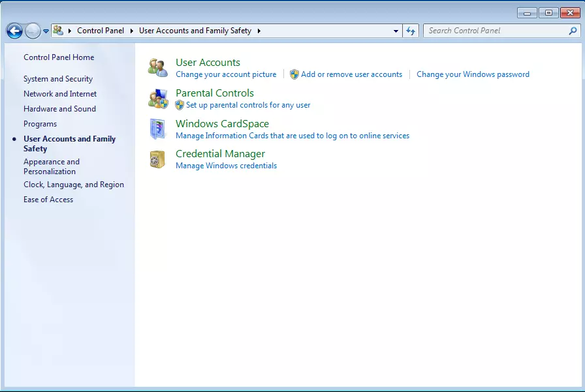Click the Windows CardSpace icon
Image resolution: width=585 pixels, height=392 pixels.
tap(157, 129)
